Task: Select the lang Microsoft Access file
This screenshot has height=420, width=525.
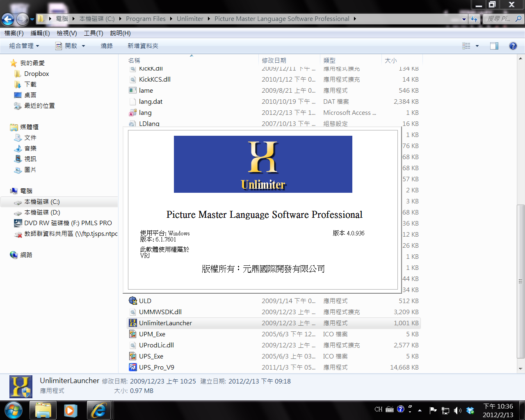Action: point(274,113)
